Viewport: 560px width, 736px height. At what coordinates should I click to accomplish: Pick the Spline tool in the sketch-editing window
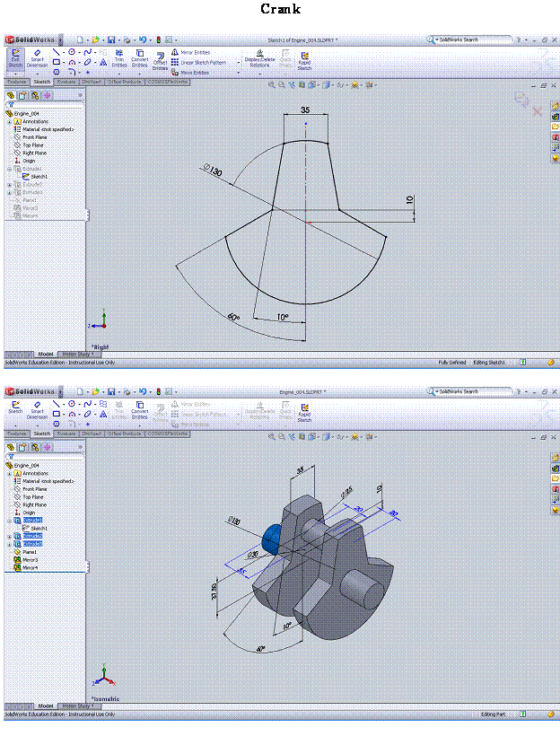click(x=87, y=52)
